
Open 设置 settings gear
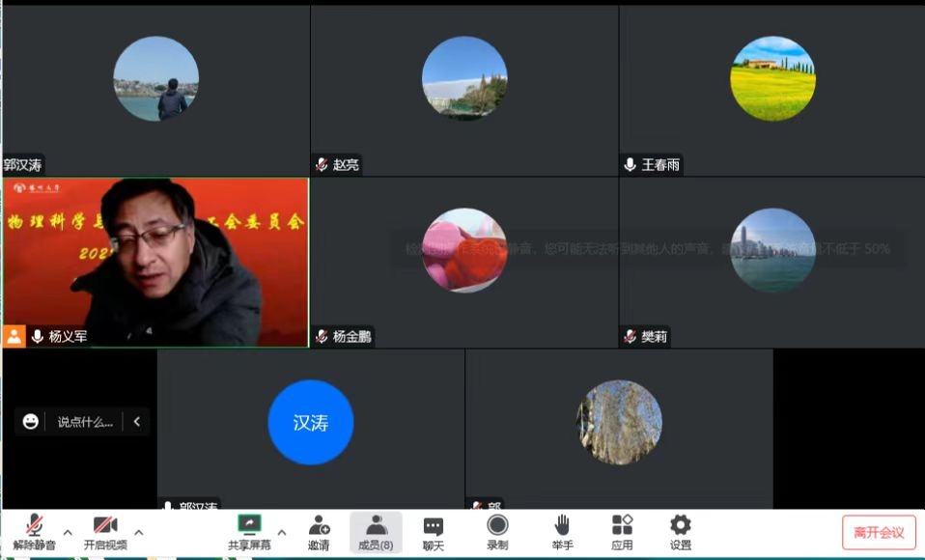681,526
